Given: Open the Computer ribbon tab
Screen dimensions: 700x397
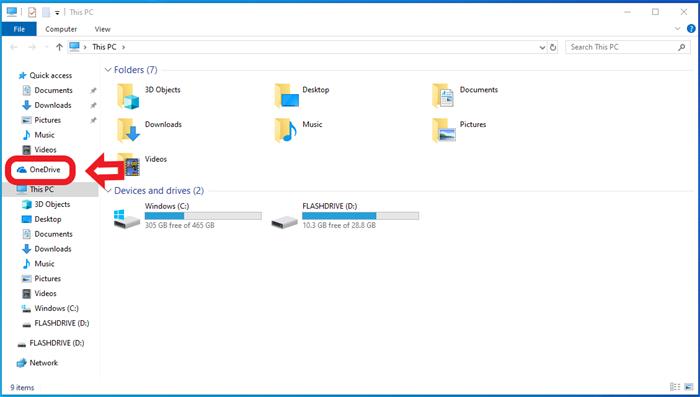Looking at the screenshot, I should click(x=61, y=29).
